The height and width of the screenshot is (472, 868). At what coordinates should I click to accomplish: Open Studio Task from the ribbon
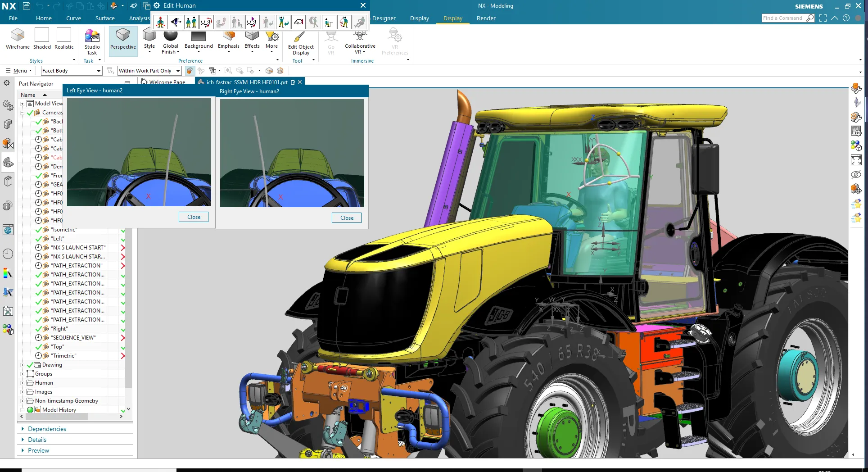coord(92,41)
